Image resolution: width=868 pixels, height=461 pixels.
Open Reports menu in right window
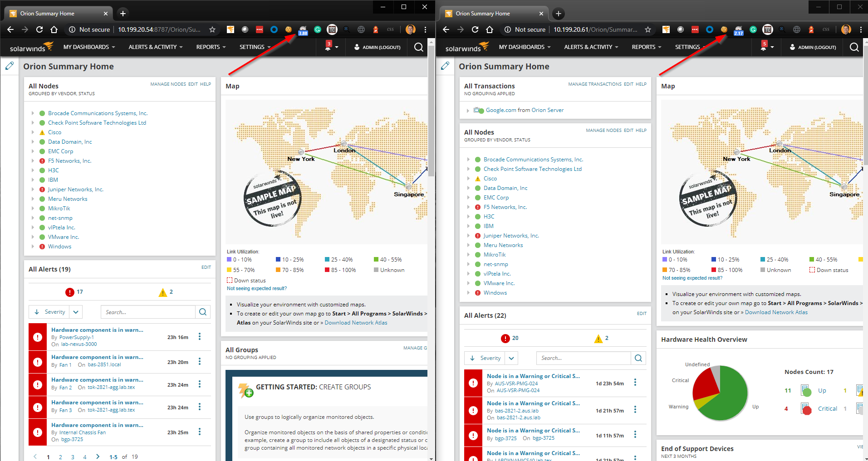click(647, 47)
